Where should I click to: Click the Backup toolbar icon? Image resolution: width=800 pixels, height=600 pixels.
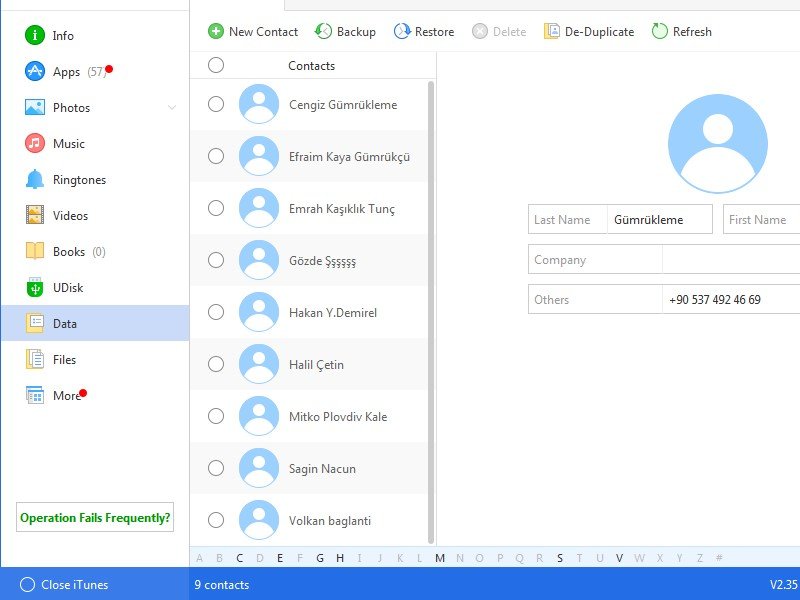pyautogui.click(x=324, y=31)
